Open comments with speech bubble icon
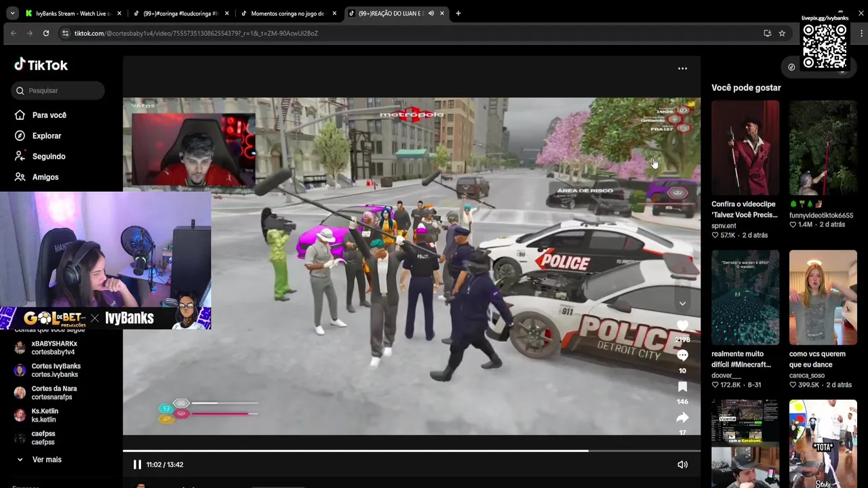Screen dimensions: 868x488 point(682,356)
